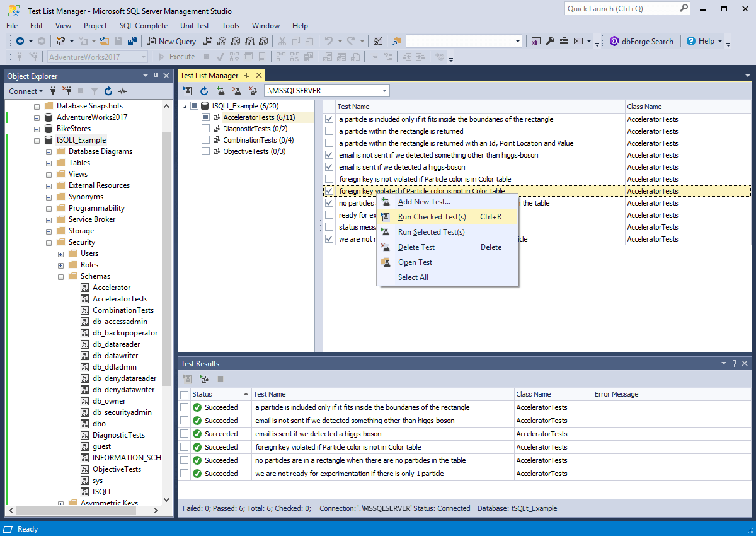Expand the Tables node in Object Explorer
This screenshot has height=536, width=756.
(49, 162)
